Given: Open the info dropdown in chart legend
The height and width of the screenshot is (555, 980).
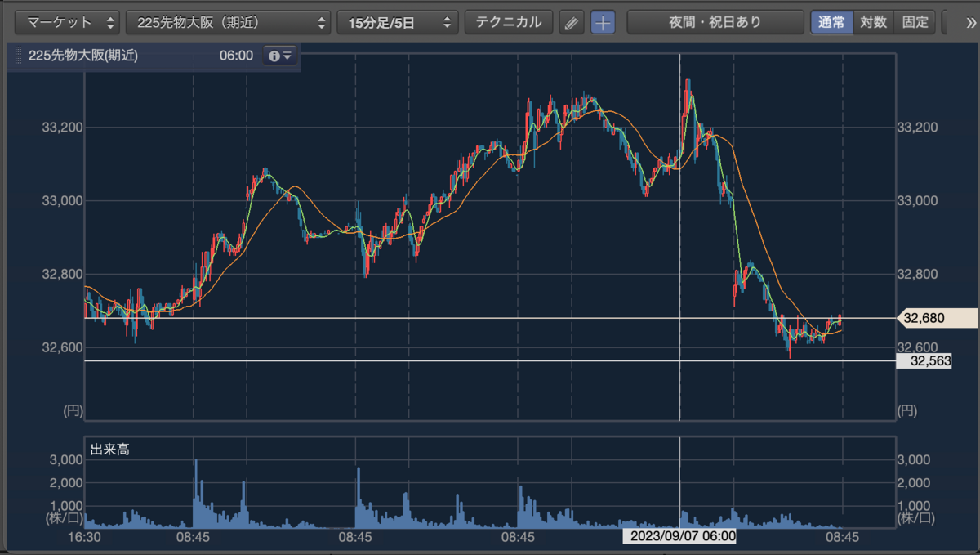Looking at the screenshot, I should (280, 56).
